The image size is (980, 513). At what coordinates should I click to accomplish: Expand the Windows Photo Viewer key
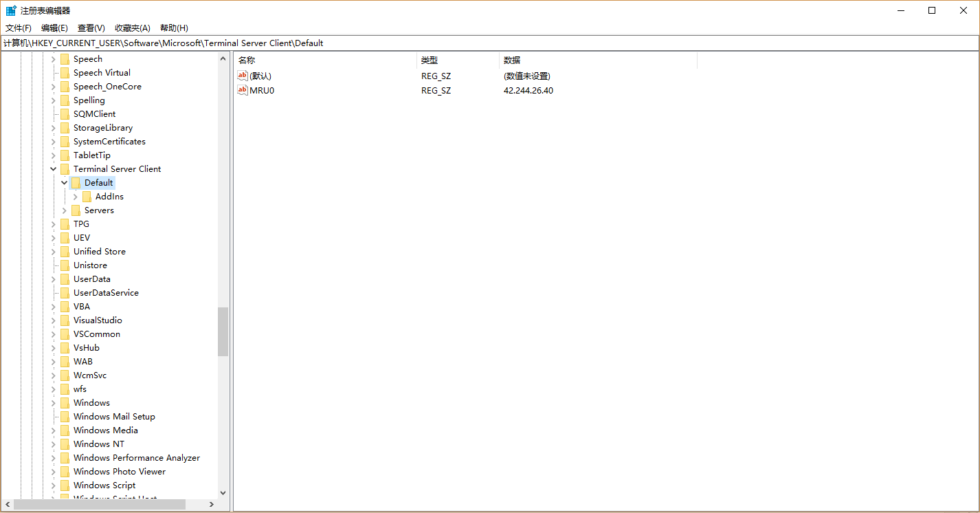click(54, 472)
